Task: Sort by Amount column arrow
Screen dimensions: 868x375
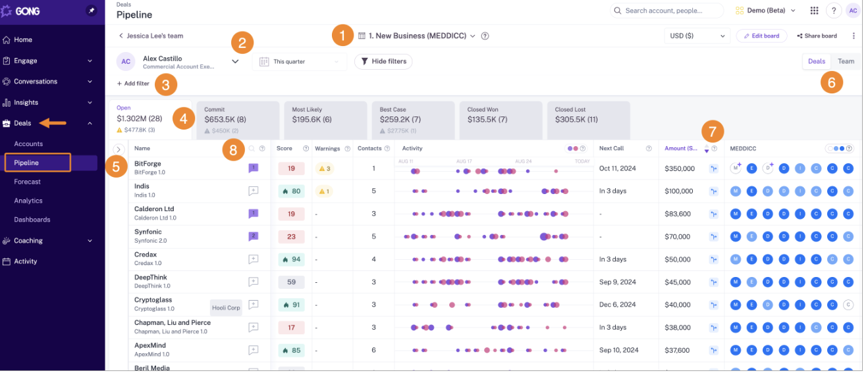Action: 707,149
